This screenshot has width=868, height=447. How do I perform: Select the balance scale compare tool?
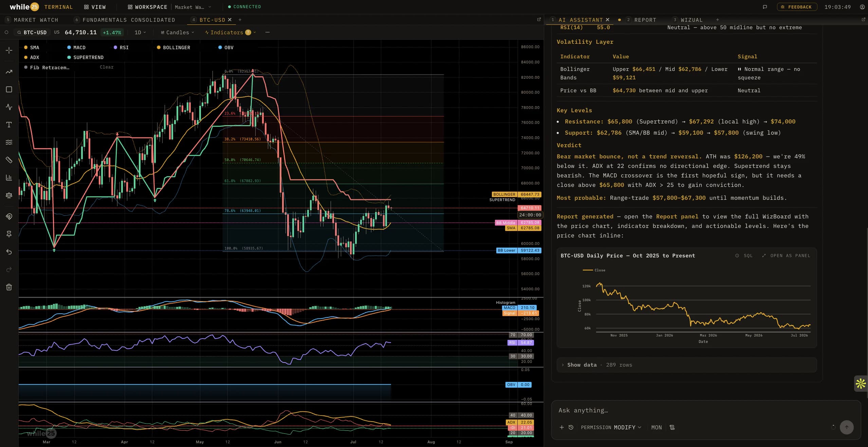pos(9,195)
